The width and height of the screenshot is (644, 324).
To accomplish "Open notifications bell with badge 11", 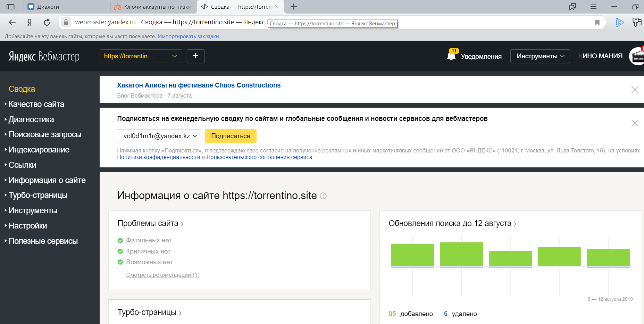I will (x=452, y=56).
